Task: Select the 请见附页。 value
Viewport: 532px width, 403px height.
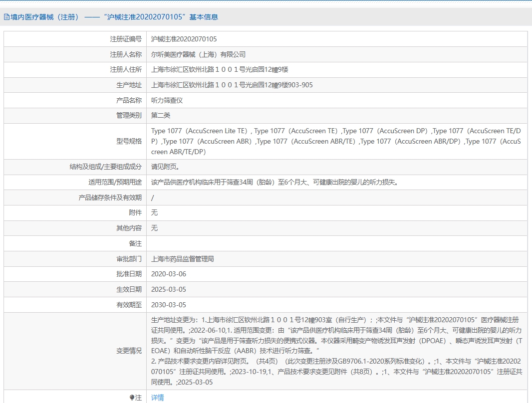Action: (x=165, y=167)
